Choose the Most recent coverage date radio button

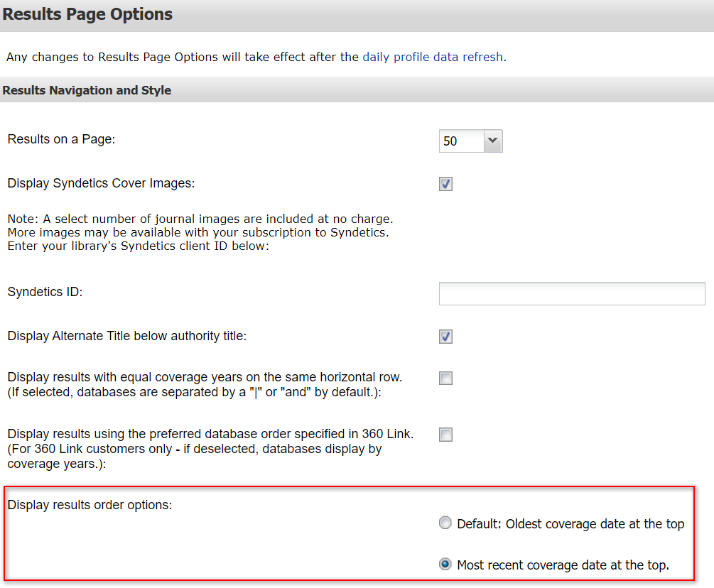[x=445, y=565]
